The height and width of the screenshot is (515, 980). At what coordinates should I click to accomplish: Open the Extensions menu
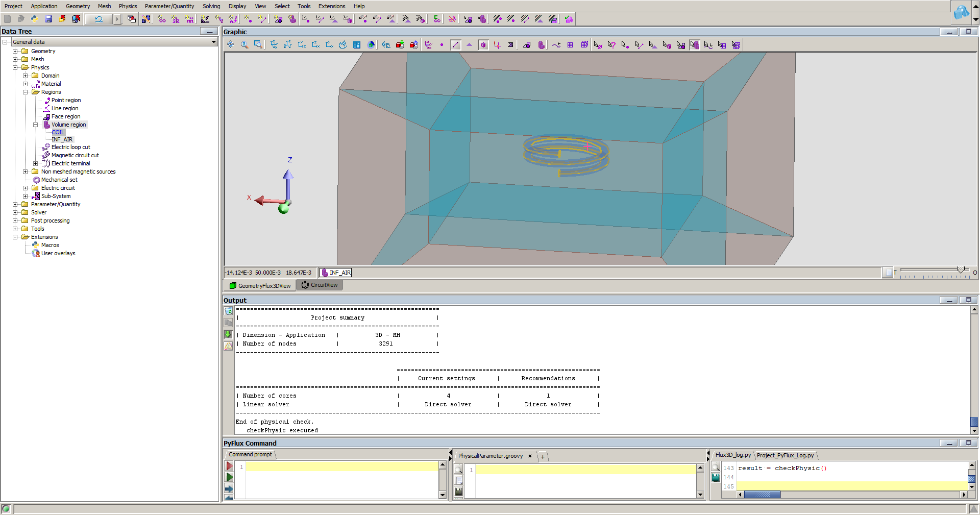tap(332, 6)
